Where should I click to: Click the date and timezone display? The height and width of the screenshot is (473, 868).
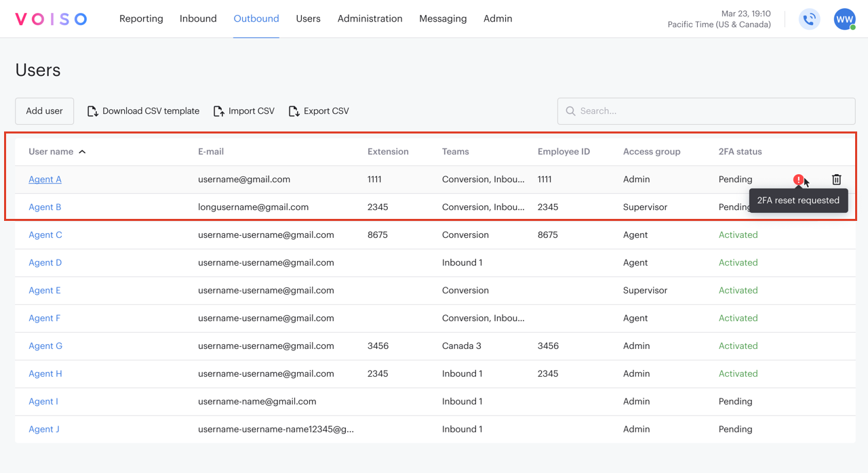[719, 19]
